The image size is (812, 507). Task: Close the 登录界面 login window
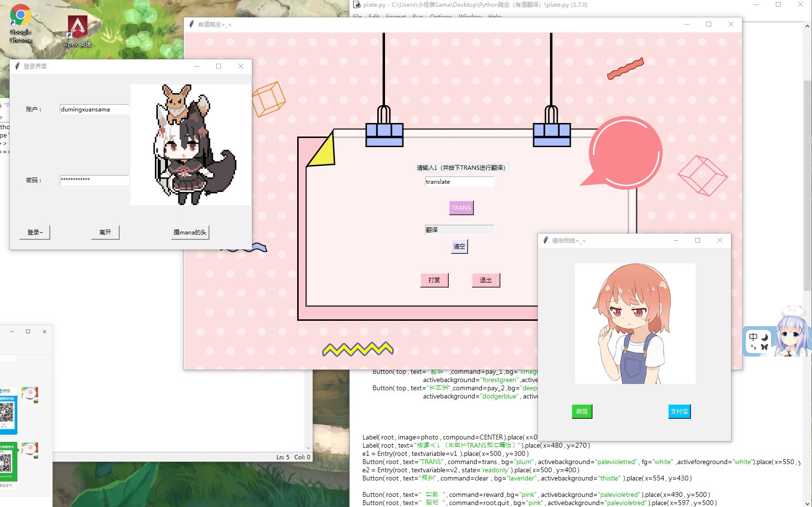click(241, 66)
